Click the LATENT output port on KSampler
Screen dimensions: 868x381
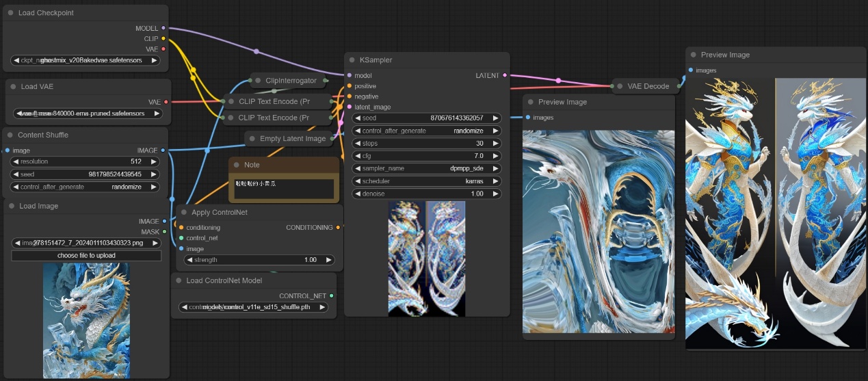505,75
